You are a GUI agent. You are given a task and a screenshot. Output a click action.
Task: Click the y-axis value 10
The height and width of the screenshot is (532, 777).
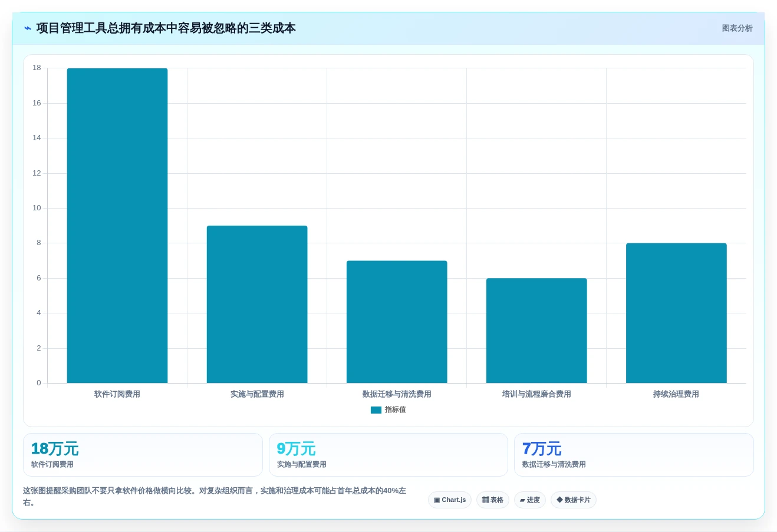pos(37,208)
